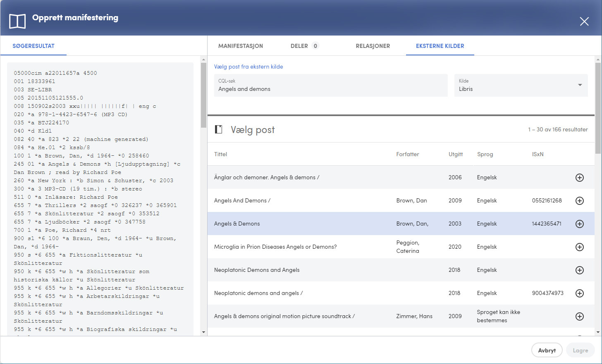Switch to the Manifestasjon tab

[x=241, y=46]
